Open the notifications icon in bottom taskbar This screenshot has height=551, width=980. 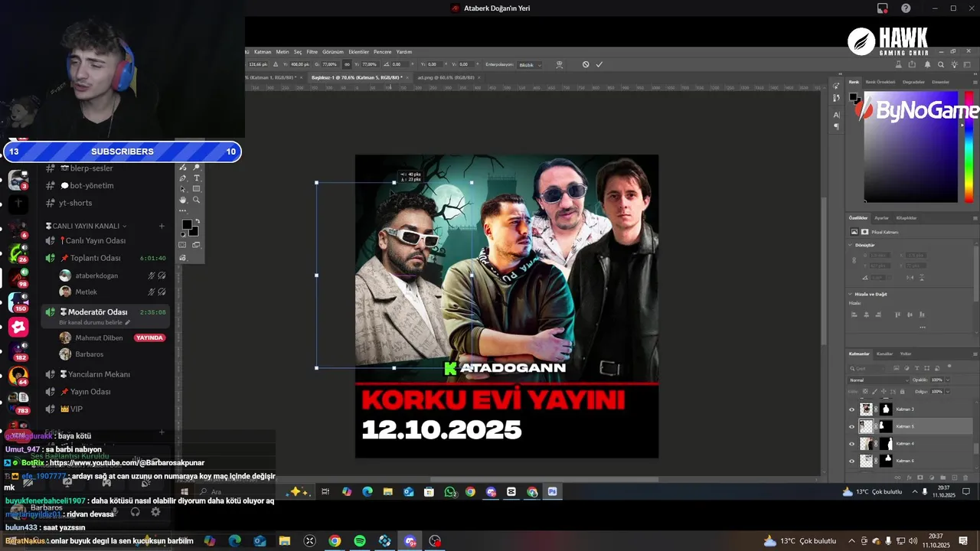[x=963, y=541]
